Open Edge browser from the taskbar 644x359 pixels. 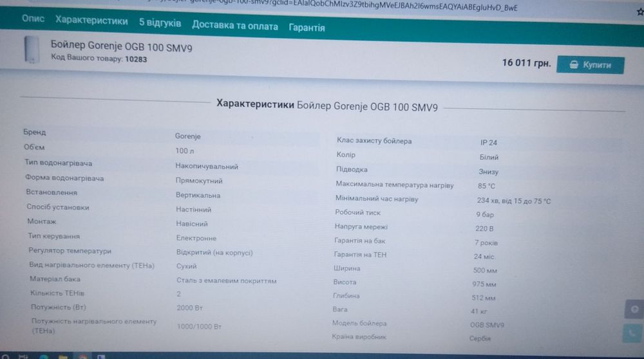[44, 356]
